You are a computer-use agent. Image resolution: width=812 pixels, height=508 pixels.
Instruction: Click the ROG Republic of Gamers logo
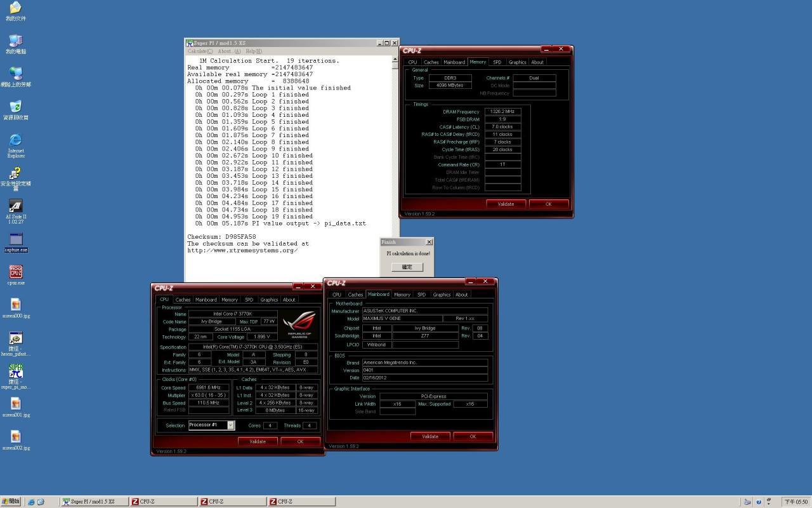299,324
